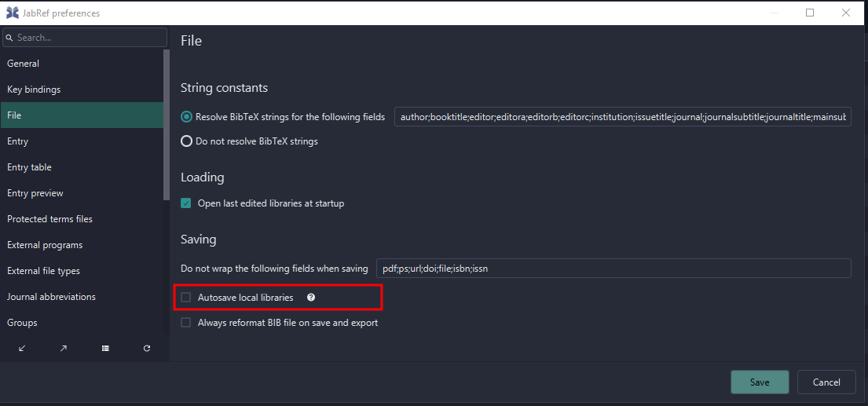
Task: Click the export preferences arrow icon
Action: click(64, 348)
